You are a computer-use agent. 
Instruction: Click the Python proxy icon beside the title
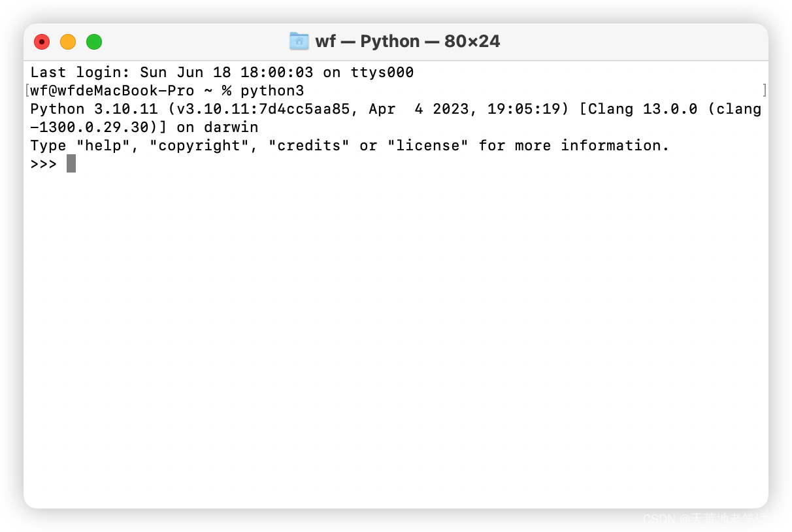(x=299, y=41)
